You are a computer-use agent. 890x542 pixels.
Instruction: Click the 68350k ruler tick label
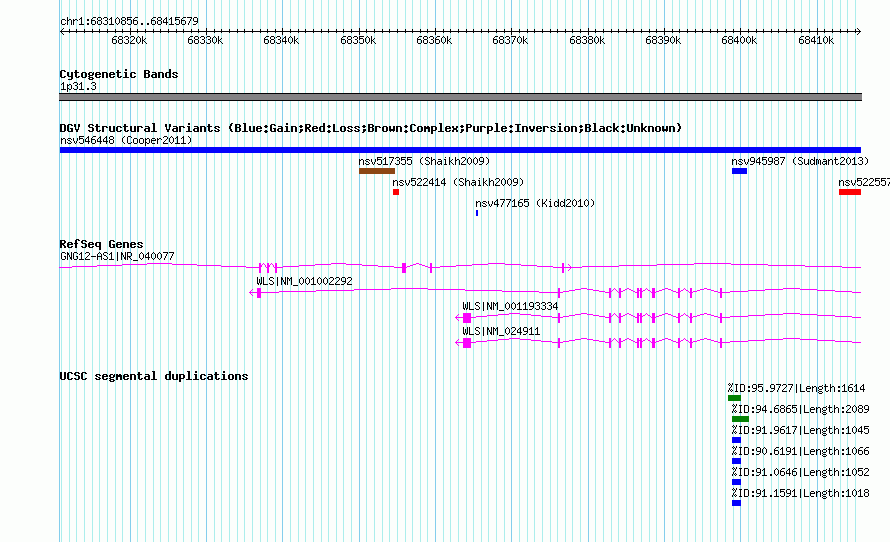pyautogui.click(x=358, y=40)
